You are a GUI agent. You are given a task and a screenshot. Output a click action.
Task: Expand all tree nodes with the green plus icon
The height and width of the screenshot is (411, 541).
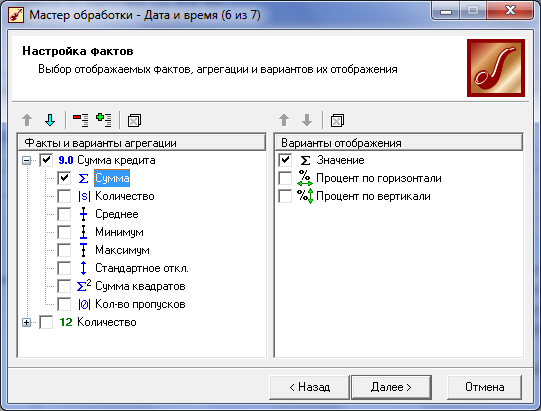pos(104,120)
